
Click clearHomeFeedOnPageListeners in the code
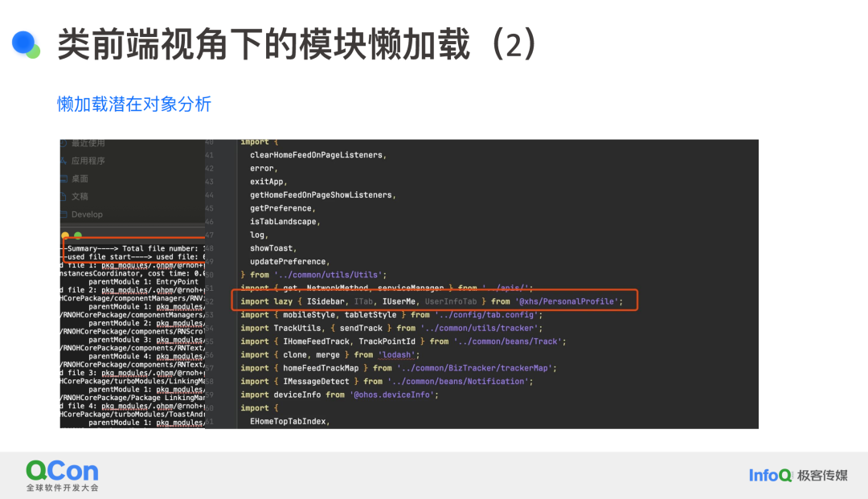[x=316, y=155]
